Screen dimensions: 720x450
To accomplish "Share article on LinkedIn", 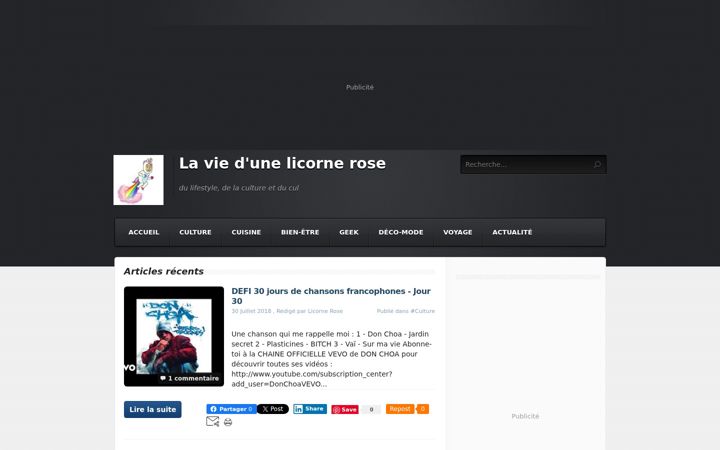I will [x=310, y=409].
